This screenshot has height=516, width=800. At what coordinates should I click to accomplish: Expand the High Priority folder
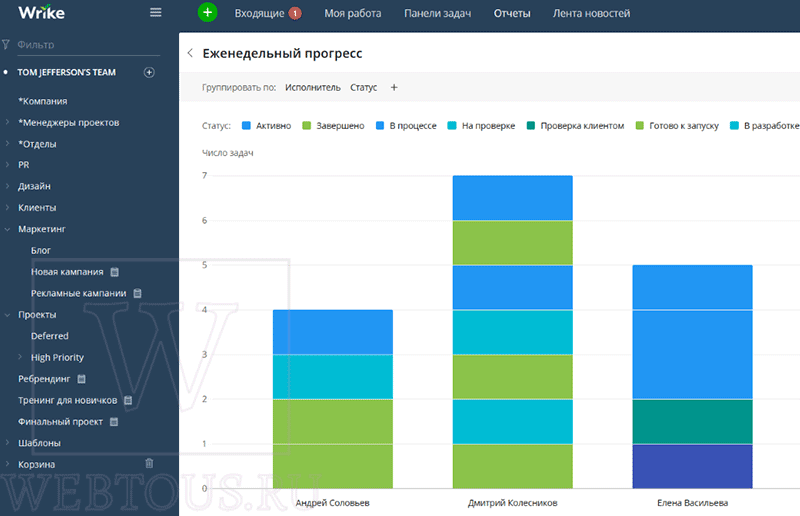(20, 357)
